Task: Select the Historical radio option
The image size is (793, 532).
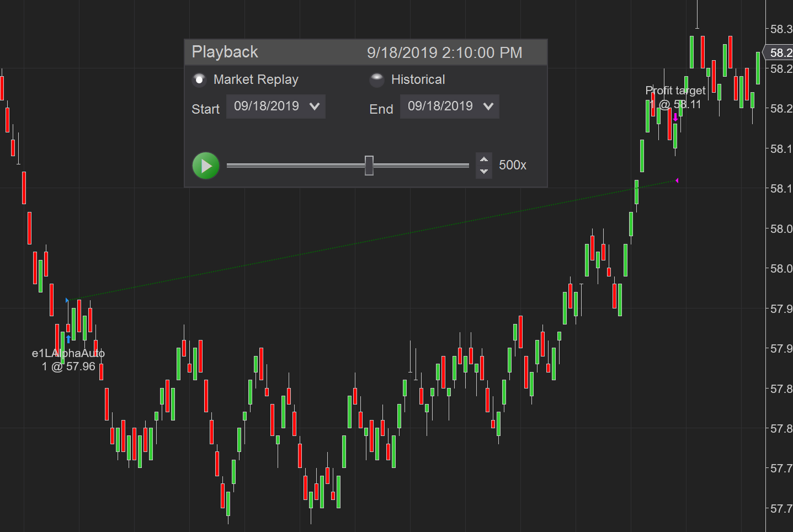Action: pos(377,80)
